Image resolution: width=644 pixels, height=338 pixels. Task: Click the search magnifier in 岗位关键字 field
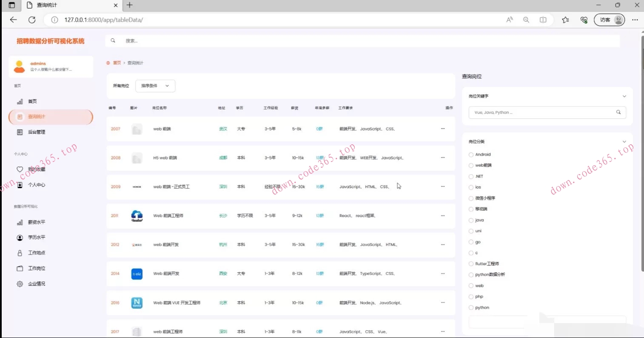pyautogui.click(x=618, y=112)
